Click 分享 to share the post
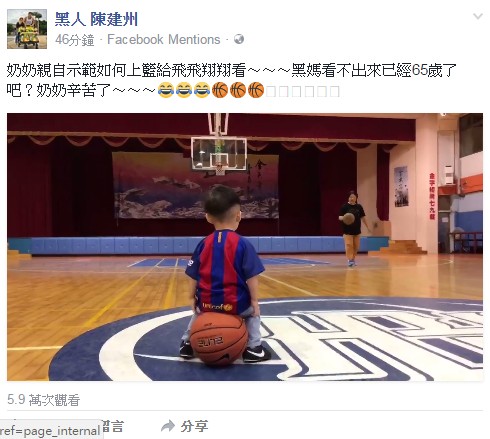 (194, 426)
